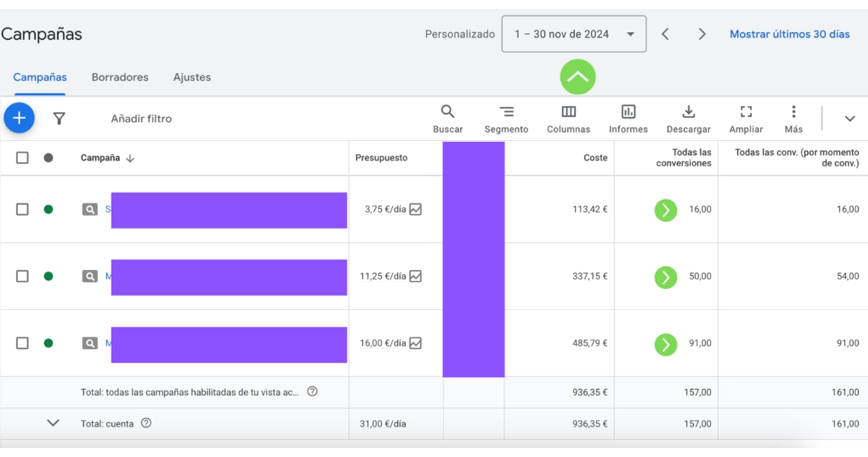Go to previous date period arrow
This screenshot has width=868, height=457.
665,34
